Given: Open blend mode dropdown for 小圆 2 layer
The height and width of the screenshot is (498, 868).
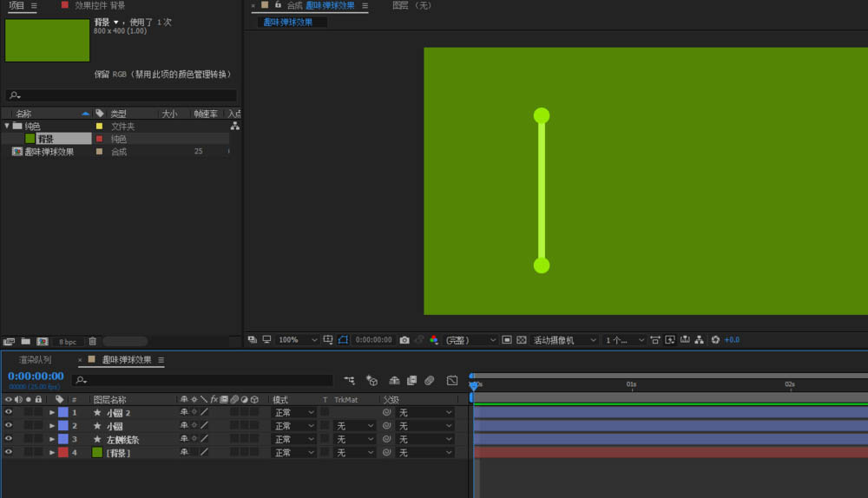Looking at the screenshot, I should pos(294,412).
